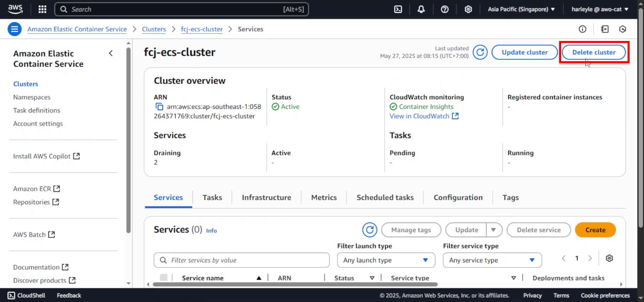Open the tutorials panel icon in breadcrumb bar
Image resolution: width=644 pixels, height=302 pixels.
(604, 29)
